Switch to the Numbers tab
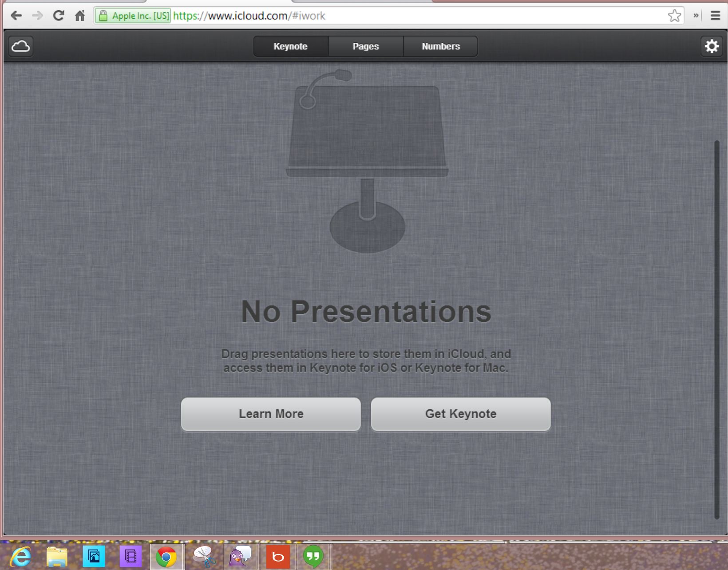The image size is (728, 570). pyautogui.click(x=441, y=46)
